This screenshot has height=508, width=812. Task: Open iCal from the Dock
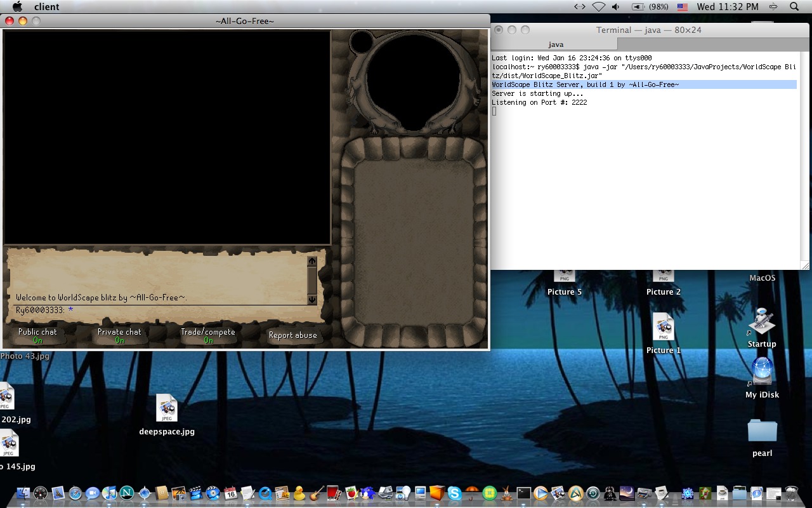[x=230, y=493]
